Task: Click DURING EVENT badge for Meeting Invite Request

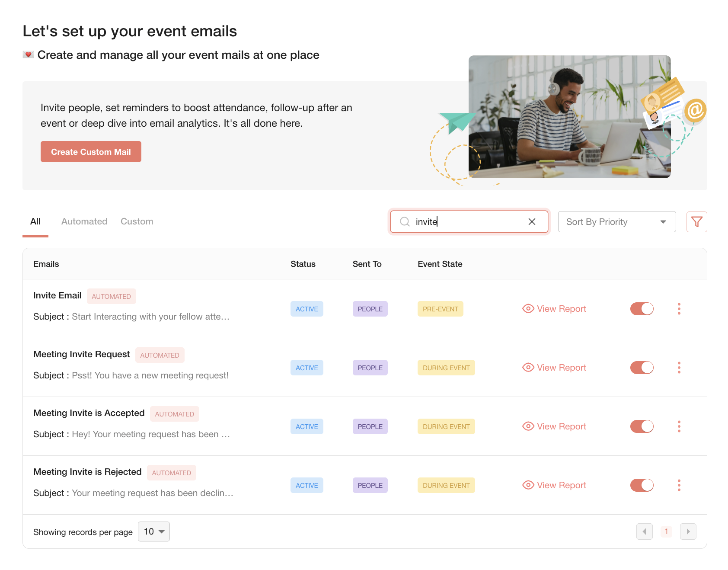Action: tap(446, 368)
